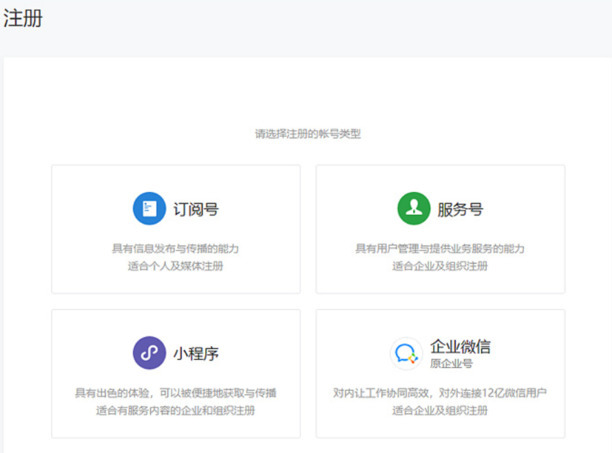Click 适合企业及组织注册 text in 服务号 card
Screen dimensions: 612x453
(x=440, y=266)
